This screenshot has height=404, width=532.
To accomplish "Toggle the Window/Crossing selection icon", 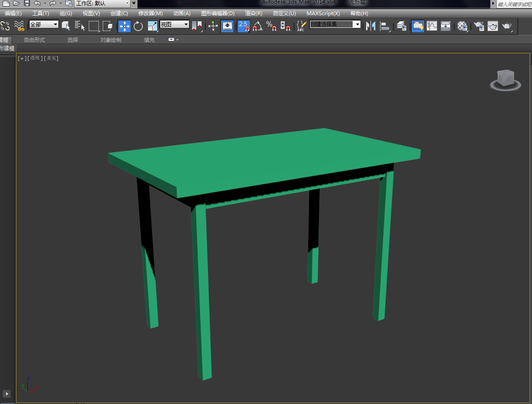I will (x=108, y=26).
